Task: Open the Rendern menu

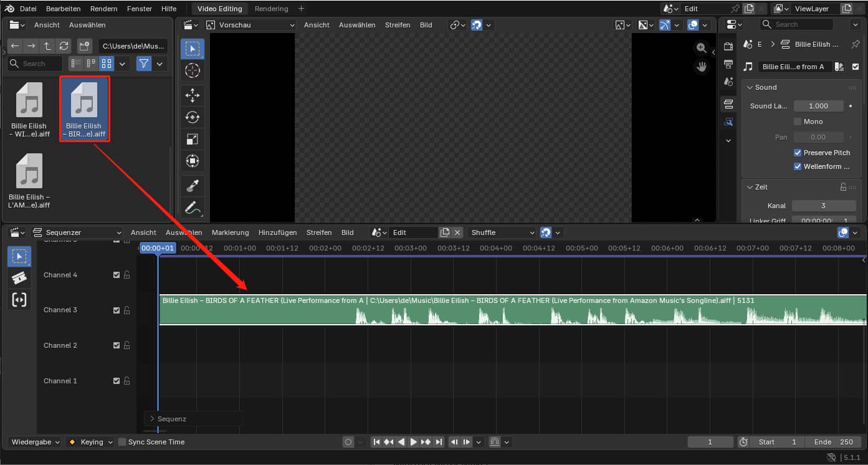Action: click(104, 9)
